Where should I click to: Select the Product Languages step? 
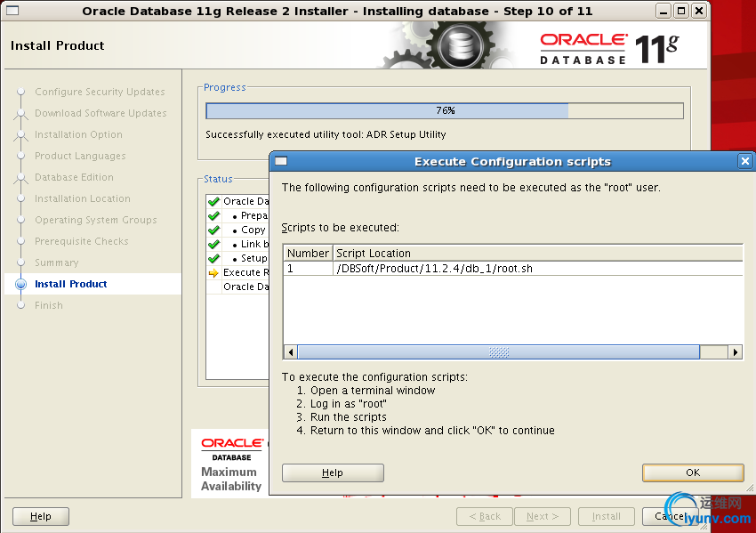(80, 156)
